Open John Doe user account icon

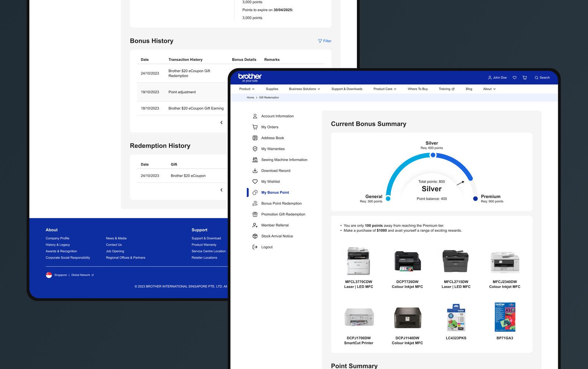point(490,78)
